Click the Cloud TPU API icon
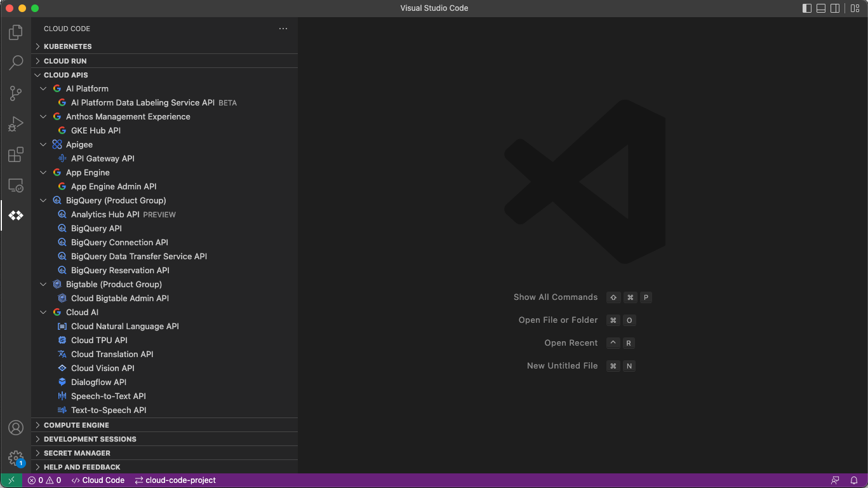This screenshot has height=488, width=868. point(62,340)
